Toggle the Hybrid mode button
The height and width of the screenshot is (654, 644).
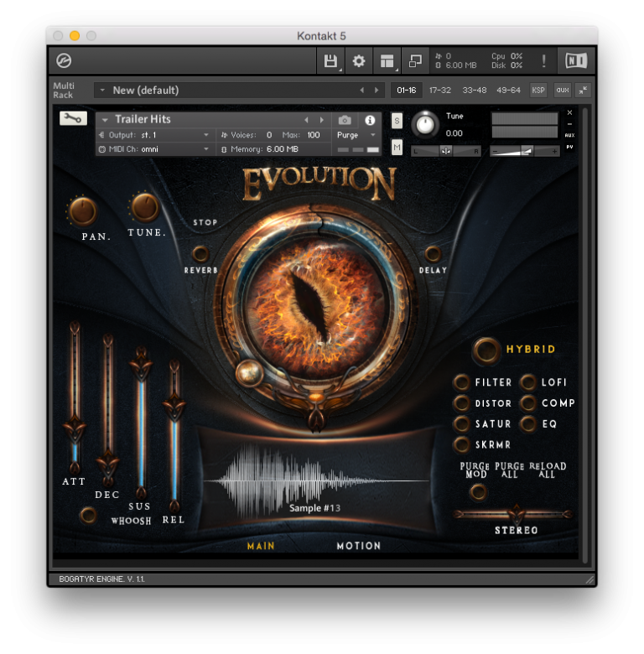tap(486, 350)
